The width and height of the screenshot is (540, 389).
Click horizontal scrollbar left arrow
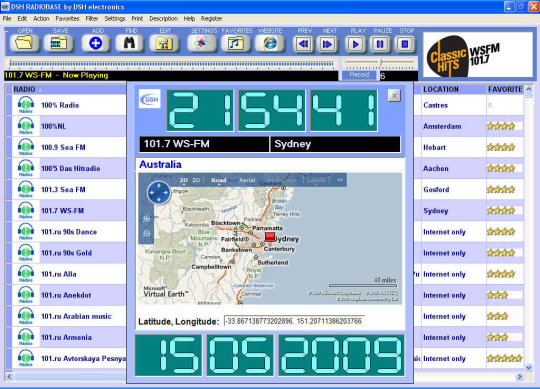pyautogui.click(x=9, y=377)
